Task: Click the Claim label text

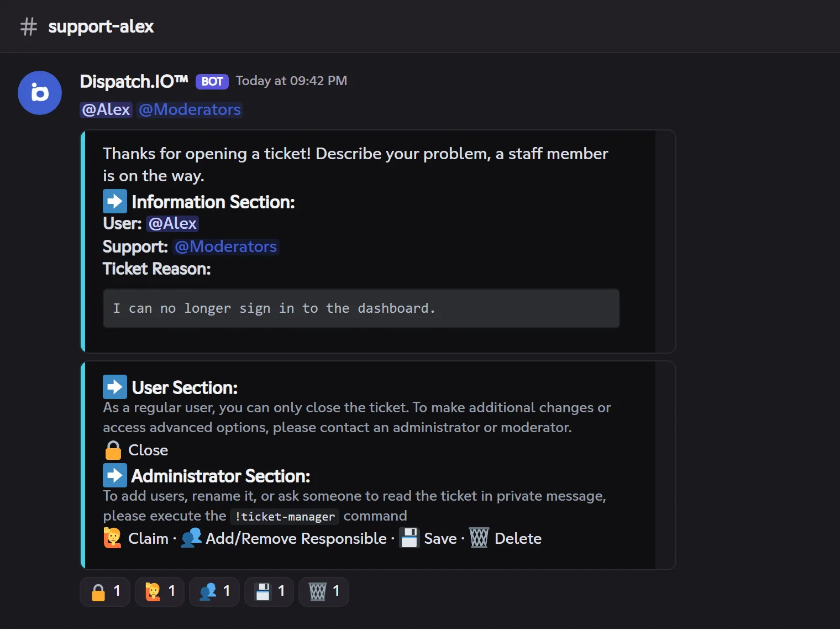Action: [x=148, y=539]
